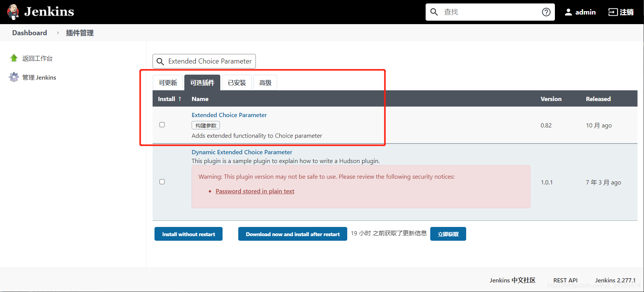Focus the top 查找 search field

click(x=490, y=12)
